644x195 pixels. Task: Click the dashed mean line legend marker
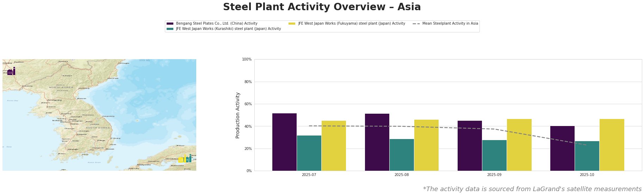tap(416, 24)
